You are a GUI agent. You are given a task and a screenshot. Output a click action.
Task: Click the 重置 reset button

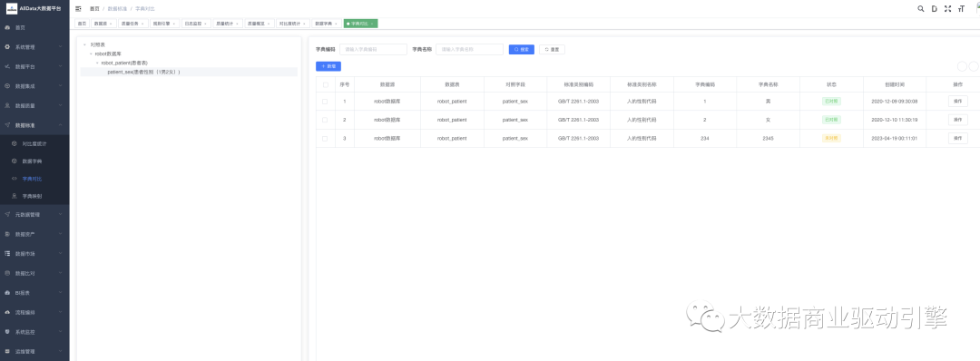tap(552, 49)
